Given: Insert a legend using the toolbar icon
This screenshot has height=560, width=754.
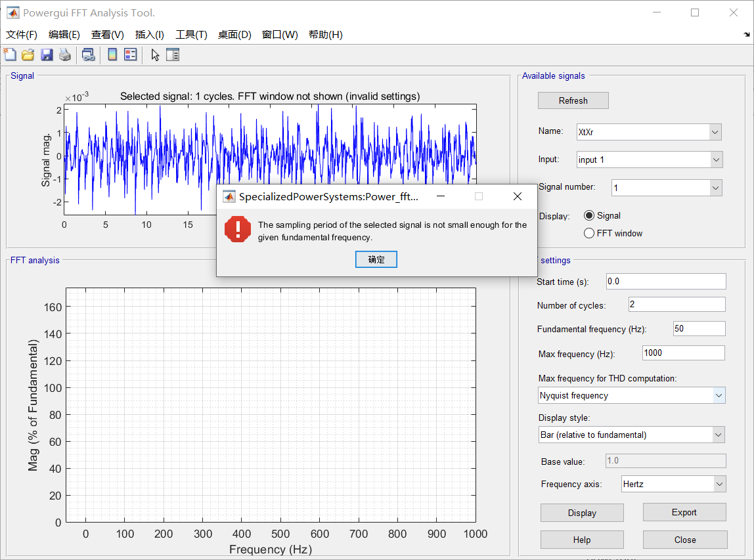Looking at the screenshot, I should click(x=130, y=54).
